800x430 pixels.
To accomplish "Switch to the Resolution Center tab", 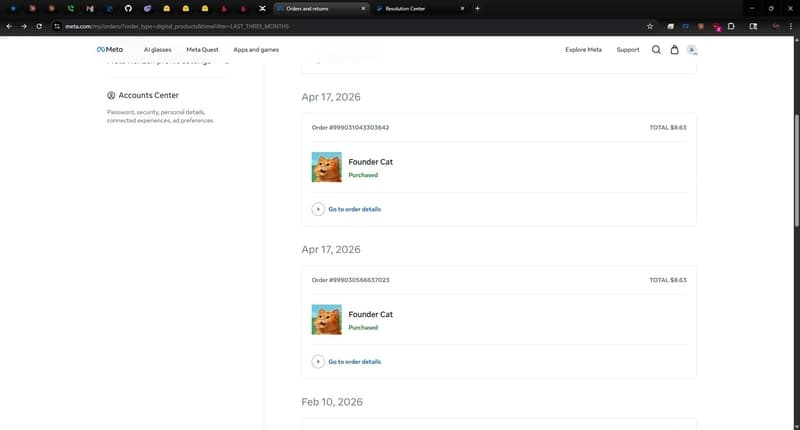I will [x=420, y=9].
